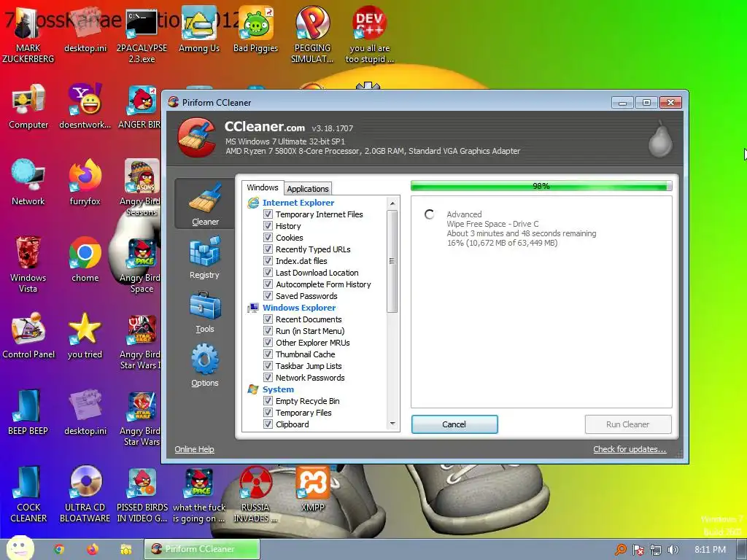Uncheck Network Passwords checkbox
The width and height of the screenshot is (747, 560).
pos(268,378)
